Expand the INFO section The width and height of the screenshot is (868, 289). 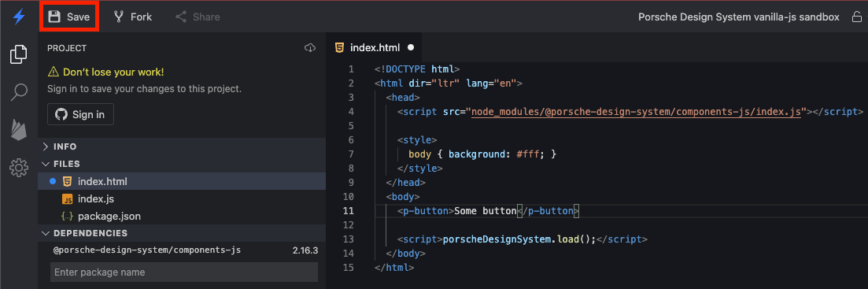click(x=182, y=146)
